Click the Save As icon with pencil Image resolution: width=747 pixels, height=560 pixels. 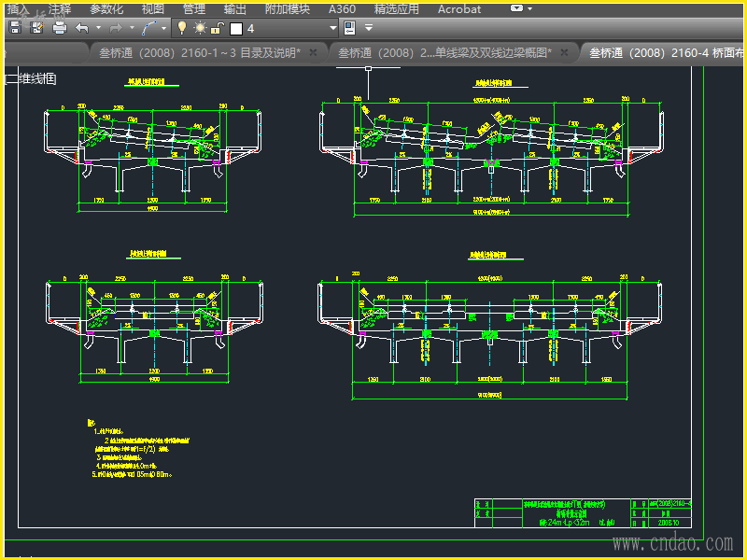(37, 28)
